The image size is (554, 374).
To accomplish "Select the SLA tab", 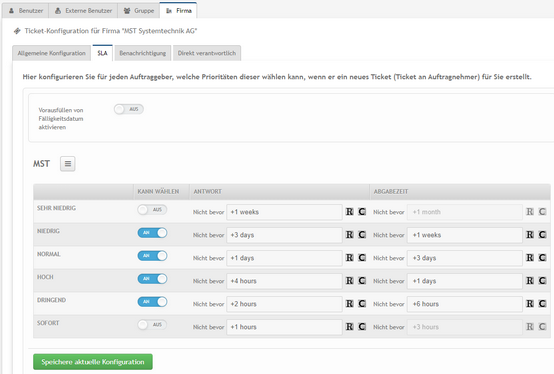I will (x=102, y=53).
